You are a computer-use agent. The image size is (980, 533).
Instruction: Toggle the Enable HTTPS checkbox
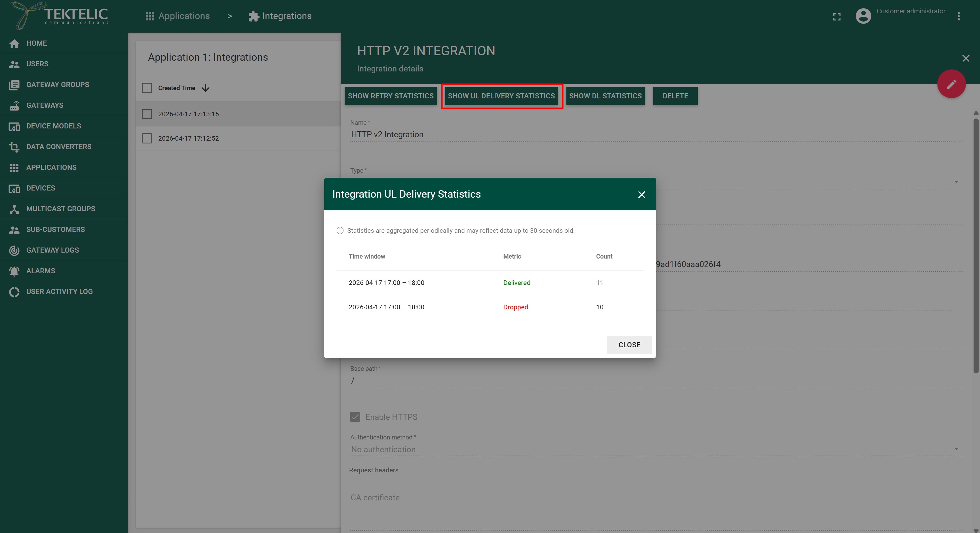[x=355, y=417]
